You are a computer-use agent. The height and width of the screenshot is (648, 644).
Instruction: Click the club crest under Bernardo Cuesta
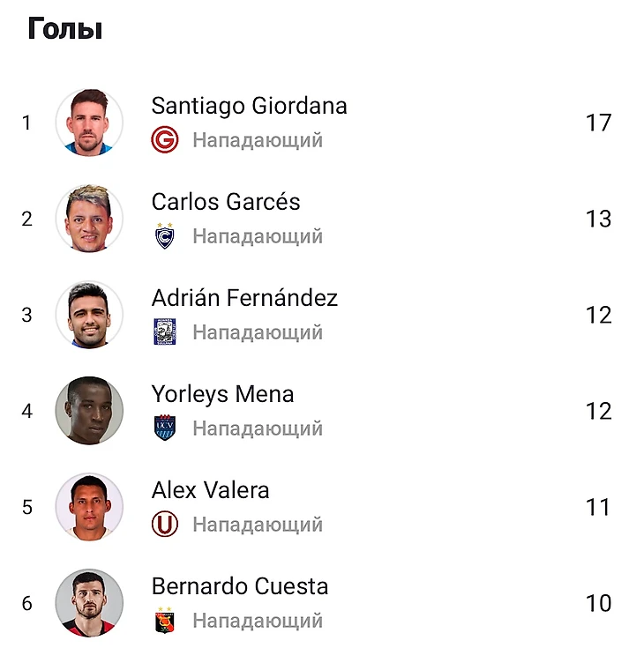165,621
